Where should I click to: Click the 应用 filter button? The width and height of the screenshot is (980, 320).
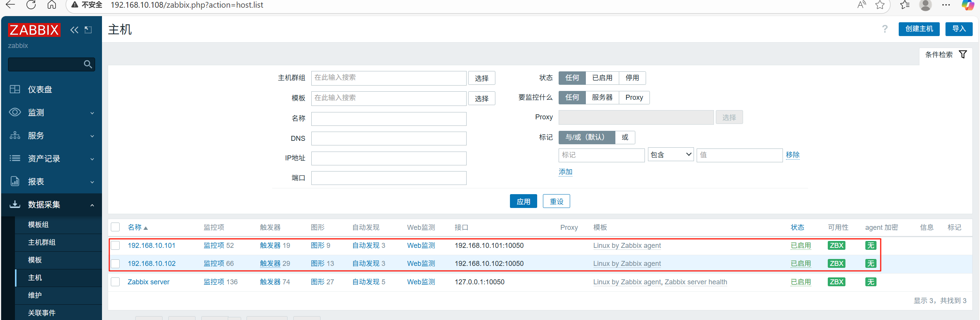point(523,201)
